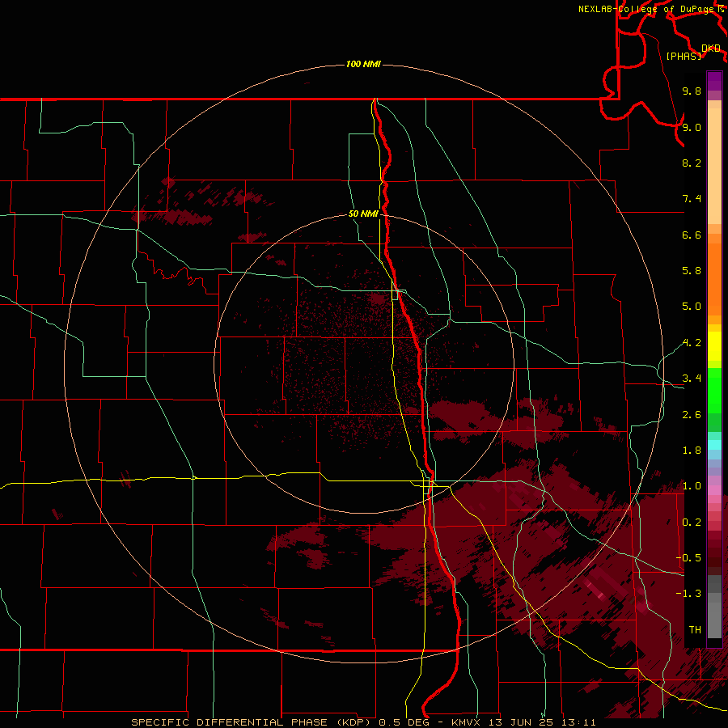Click the [PHAS] legend unit label

pos(684,56)
